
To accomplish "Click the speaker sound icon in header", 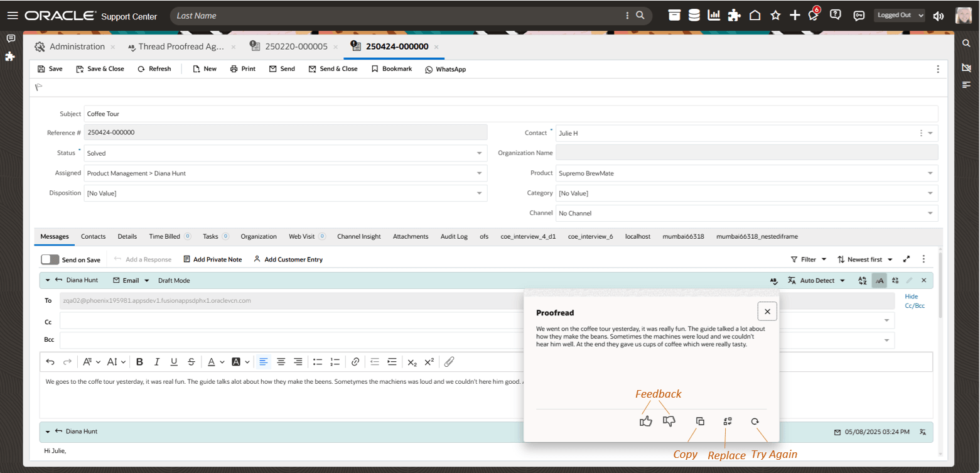I will coord(939,16).
